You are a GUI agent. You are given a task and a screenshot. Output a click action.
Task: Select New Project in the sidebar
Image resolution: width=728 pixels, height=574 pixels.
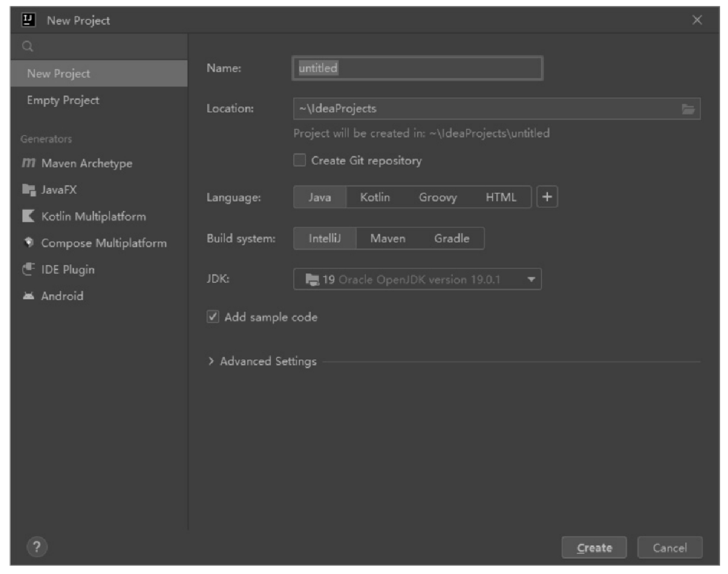(99, 73)
